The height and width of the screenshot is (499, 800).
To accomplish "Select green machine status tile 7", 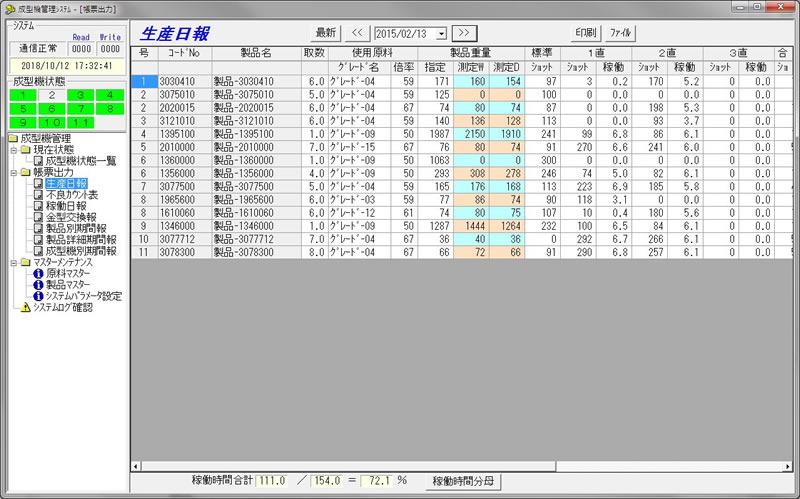I will point(81,108).
